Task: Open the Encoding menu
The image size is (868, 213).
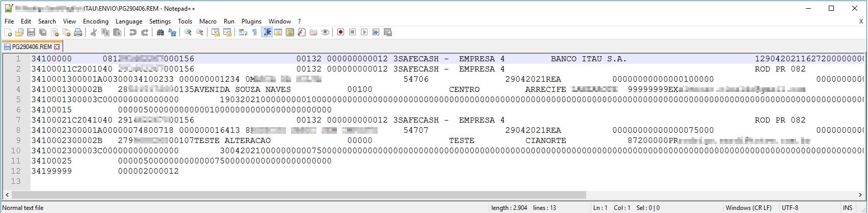Action: point(96,21)
